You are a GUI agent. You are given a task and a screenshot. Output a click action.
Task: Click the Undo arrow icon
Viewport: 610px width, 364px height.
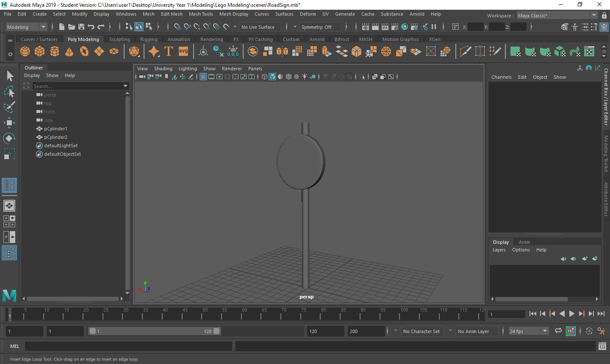(x=91, y=27)
